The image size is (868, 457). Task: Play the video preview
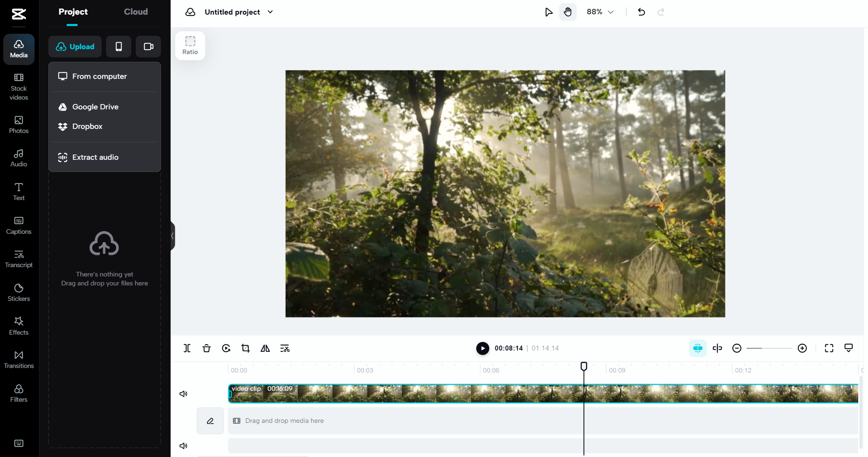pos(482,348)
